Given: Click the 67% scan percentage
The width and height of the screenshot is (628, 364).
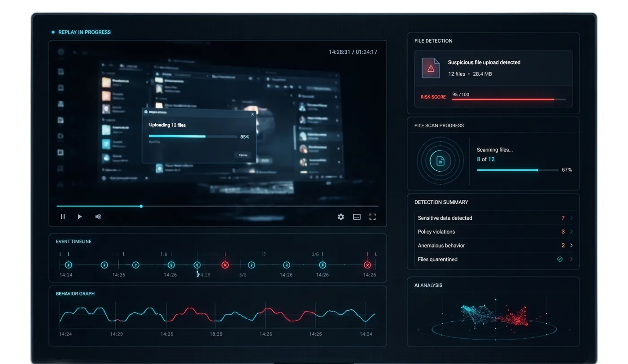Looking at the screenshot, I should point(567,170).
